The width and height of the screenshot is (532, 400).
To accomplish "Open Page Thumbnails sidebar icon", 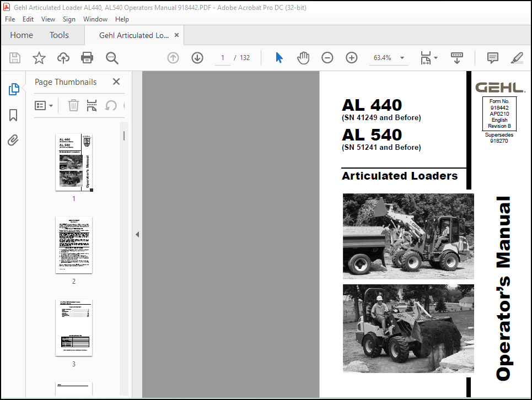I will [x=14, y=89].
